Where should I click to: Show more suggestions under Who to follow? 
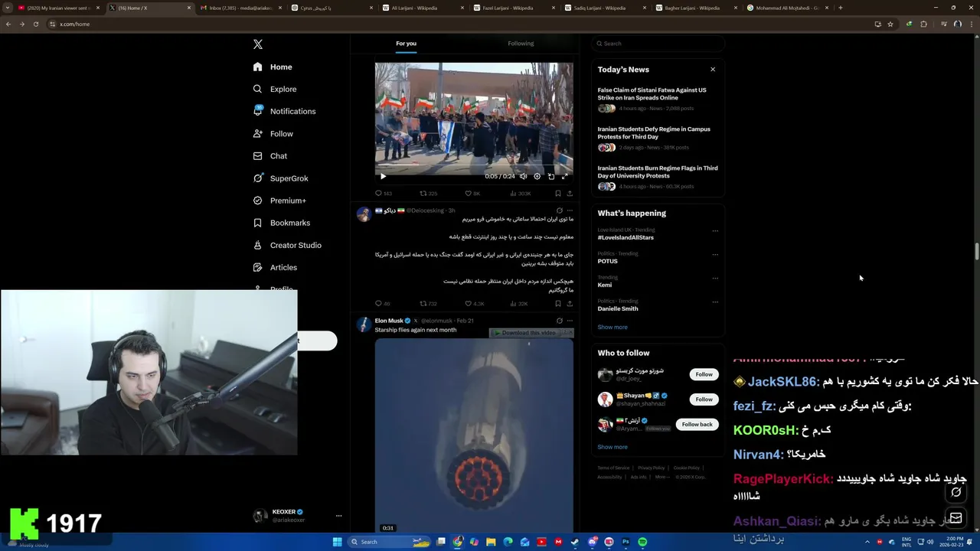pyautogui.click(x=612, y=447)
